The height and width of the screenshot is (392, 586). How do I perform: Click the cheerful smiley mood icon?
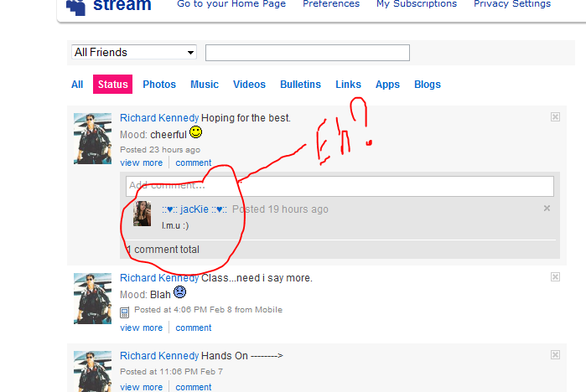click(195, 133)
